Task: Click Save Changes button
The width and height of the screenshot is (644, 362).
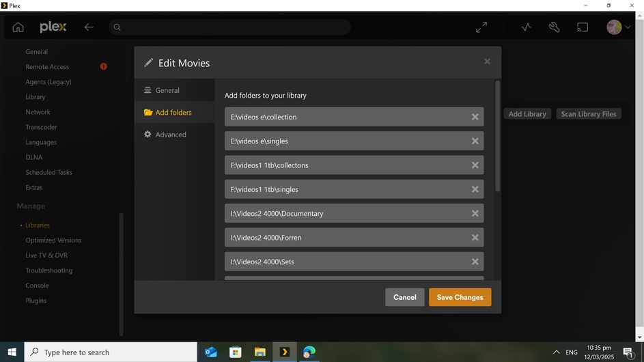Action: pyautogui.click(x=460, y=297)
